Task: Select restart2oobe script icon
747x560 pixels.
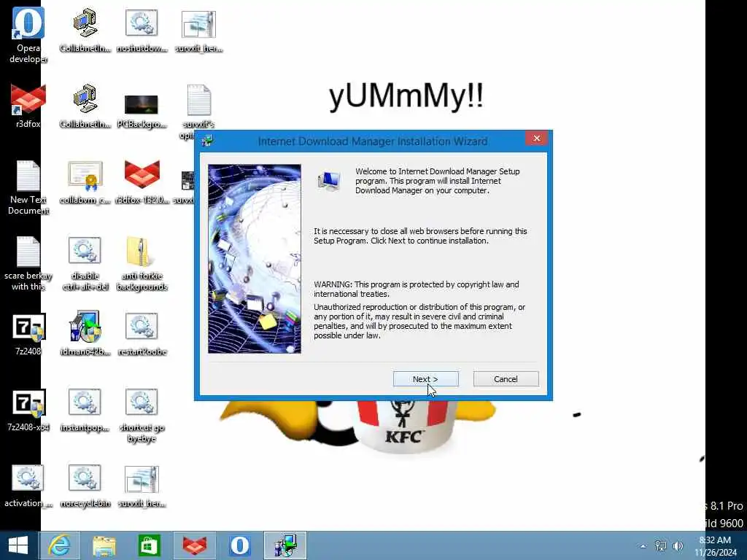Action: tap(142, 334)
